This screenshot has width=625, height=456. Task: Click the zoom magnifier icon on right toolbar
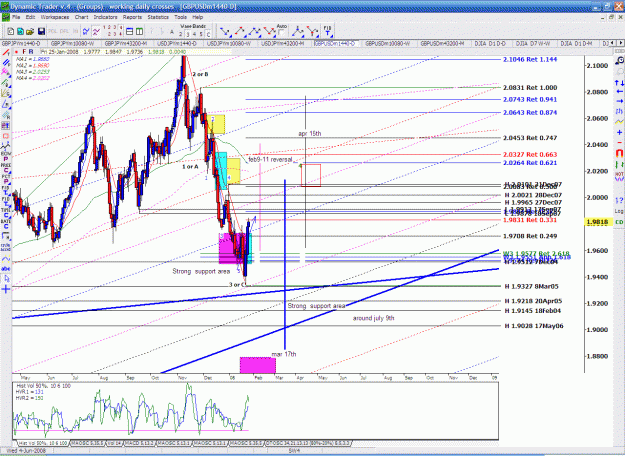[619, 61]
